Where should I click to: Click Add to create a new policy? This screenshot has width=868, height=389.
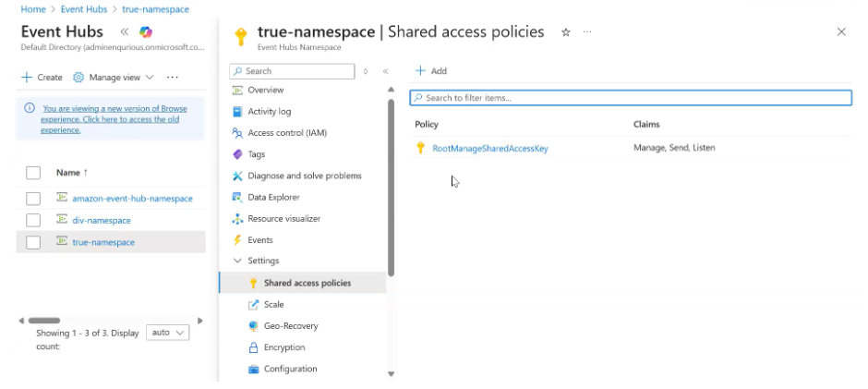[431, 71]
